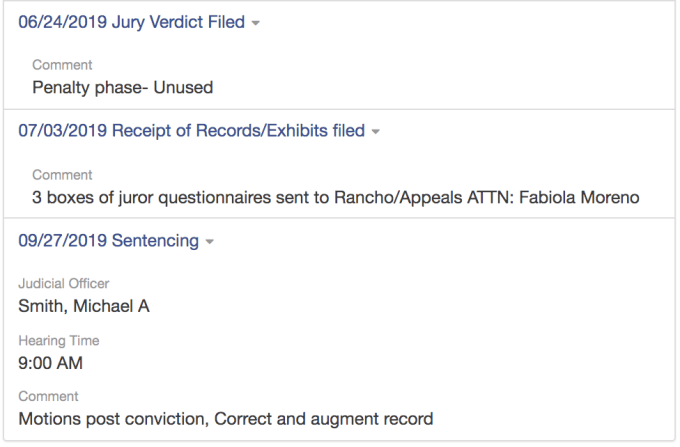The height and width of the screenshot is (447, 680).
Task: Click the Hearing Time field label
Action: [59, 341]
